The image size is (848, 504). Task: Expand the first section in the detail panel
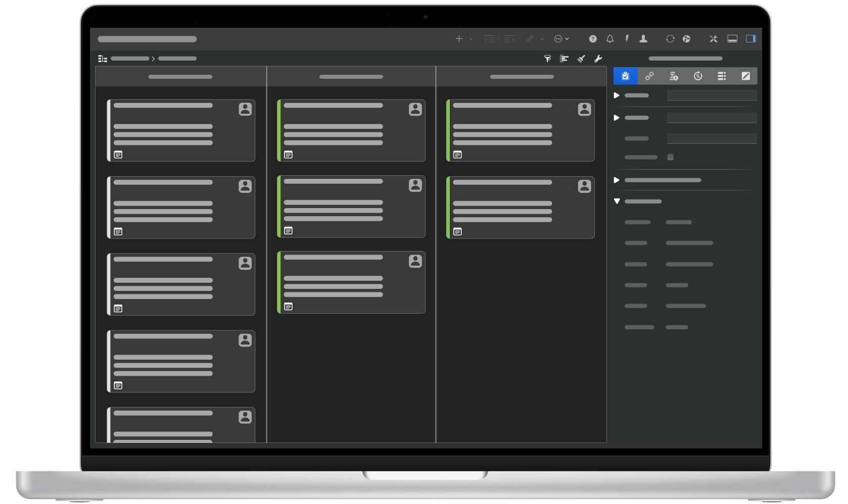tap(616, 95)
